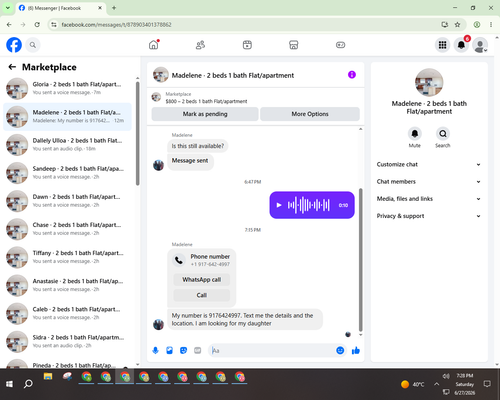Open the browser three-dot menu
This screenshot has width=500, height=400.
click(491, 24)
